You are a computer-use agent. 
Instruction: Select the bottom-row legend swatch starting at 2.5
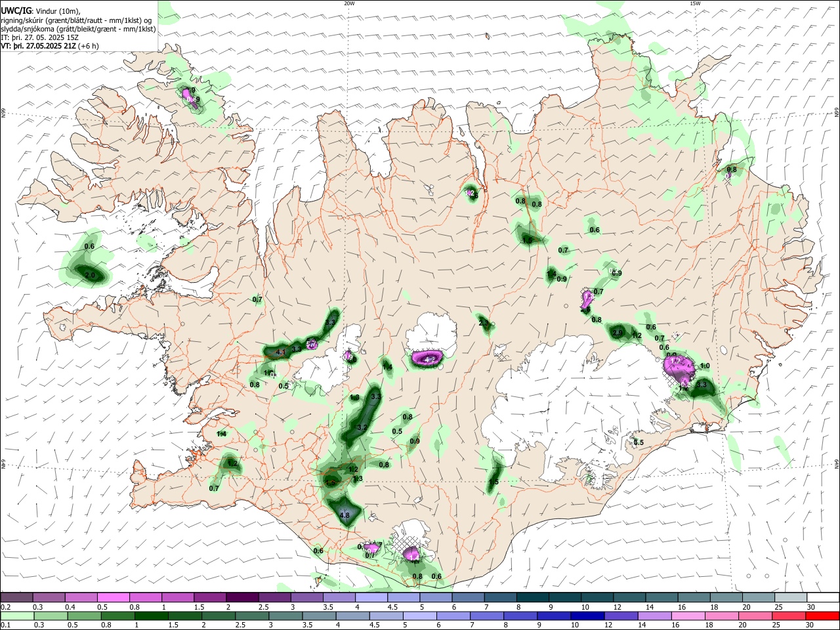pyautogui.click(x=251, y=616)
